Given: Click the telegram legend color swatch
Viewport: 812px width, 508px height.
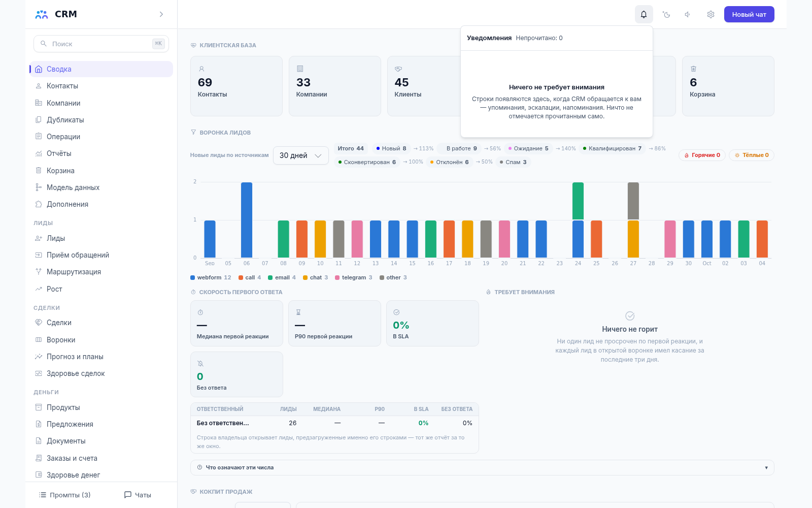Looking at the screenshot, I should (x=337, y=277).
